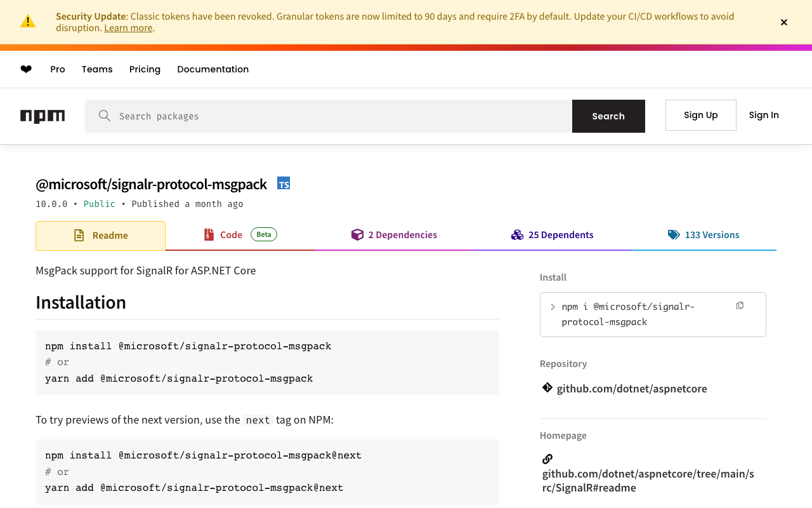This screenshot has height=508, width=812.
Task: Click the git repository icon
Action: click(547, 388)
